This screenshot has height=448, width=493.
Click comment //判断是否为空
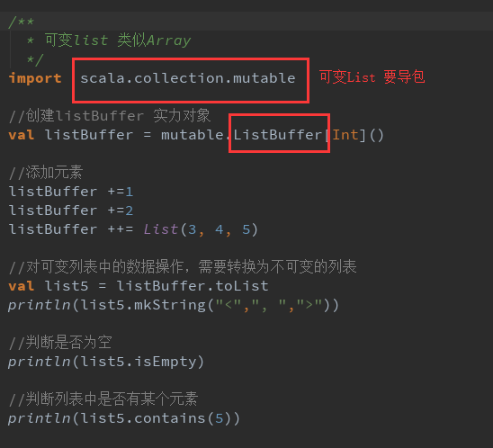[60, 343]
